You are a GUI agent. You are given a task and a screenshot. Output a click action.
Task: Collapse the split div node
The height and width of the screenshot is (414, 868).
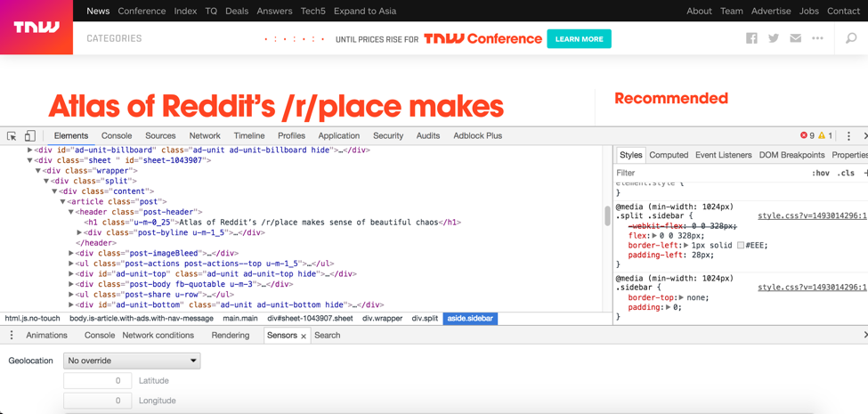[46, 181]
